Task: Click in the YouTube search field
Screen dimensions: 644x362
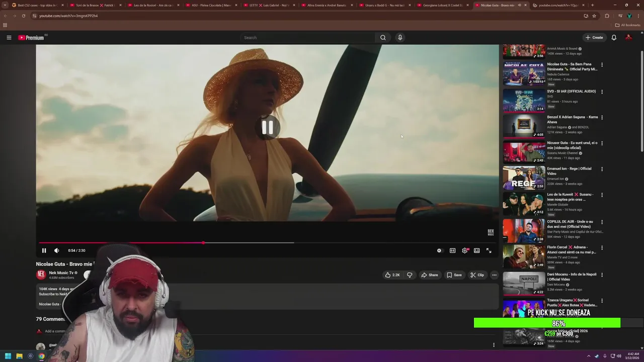Action: tap(307, 38)
